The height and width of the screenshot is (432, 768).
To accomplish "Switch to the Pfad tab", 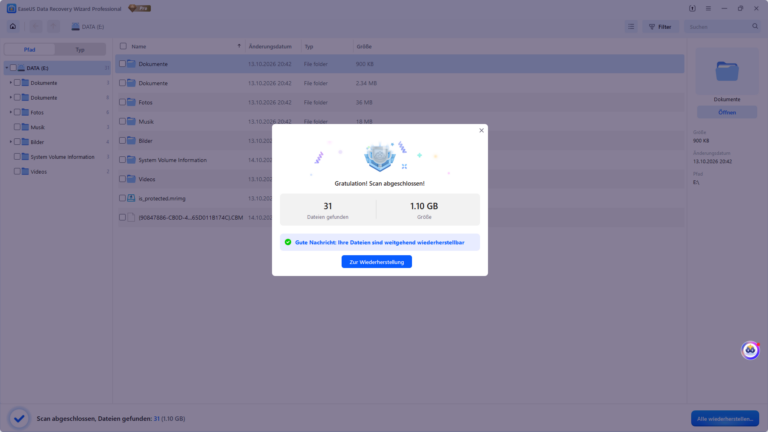I will coord(29,49).
